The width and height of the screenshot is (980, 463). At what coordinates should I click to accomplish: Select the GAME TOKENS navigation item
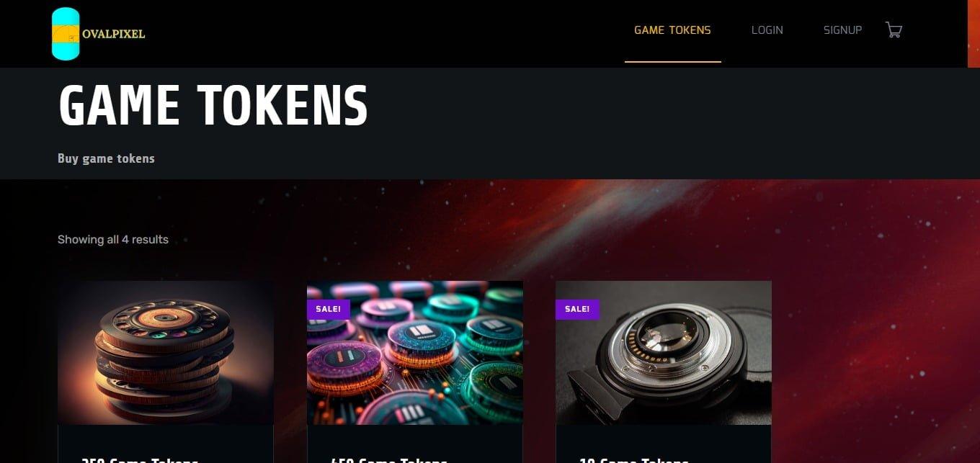point(672,30)
